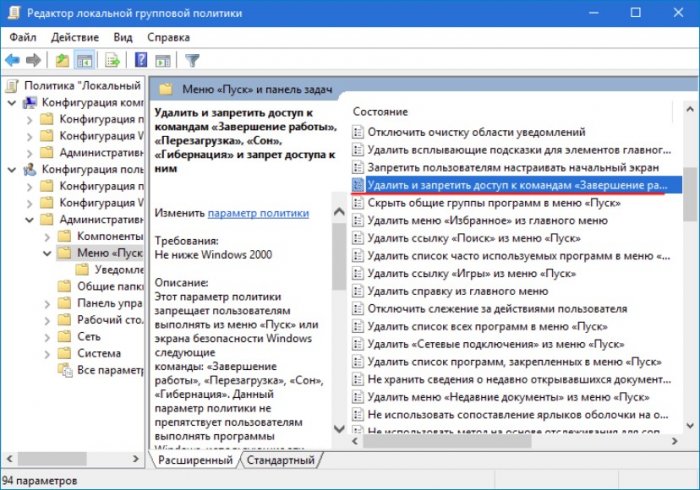Switch to the Стандартный tab
700x490 pixels.
(280, 460)
